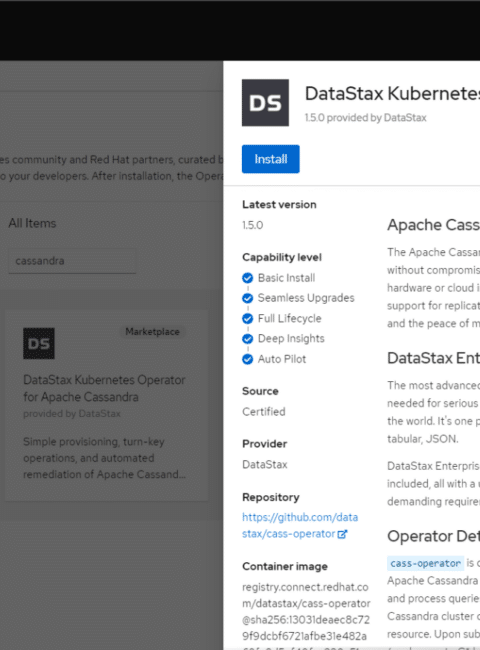Click the 'Auto Pilot' label
This screenshot has height=650, width=480.
282,359
